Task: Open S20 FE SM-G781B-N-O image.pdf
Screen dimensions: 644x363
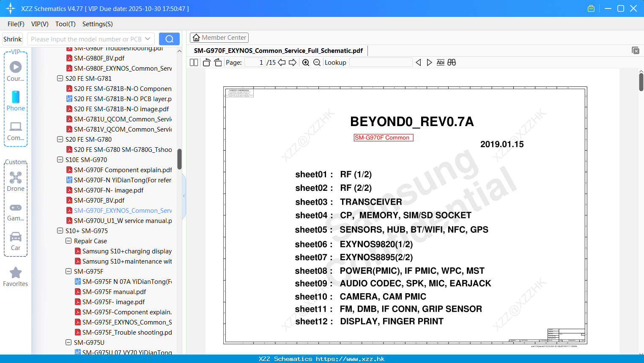Action: 118,109
